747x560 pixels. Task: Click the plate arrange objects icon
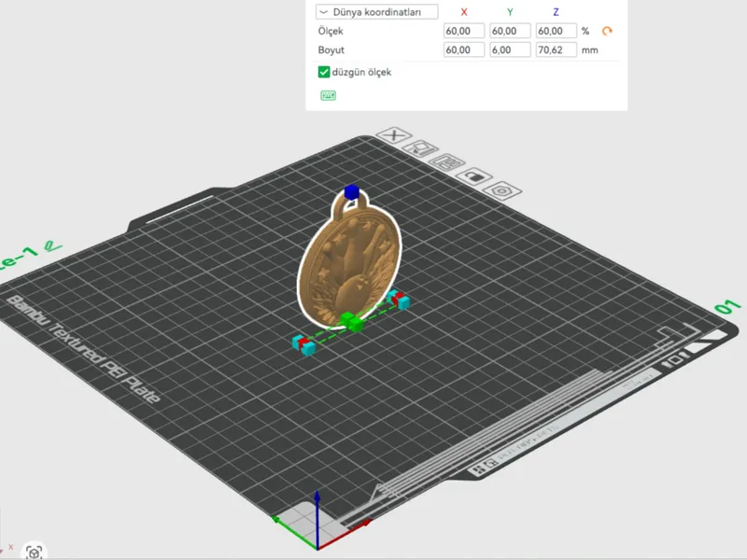pos(447,162)
